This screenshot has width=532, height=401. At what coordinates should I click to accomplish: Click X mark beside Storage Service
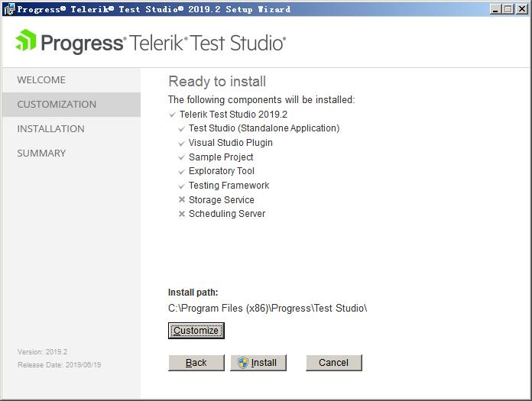pos(182,199)
